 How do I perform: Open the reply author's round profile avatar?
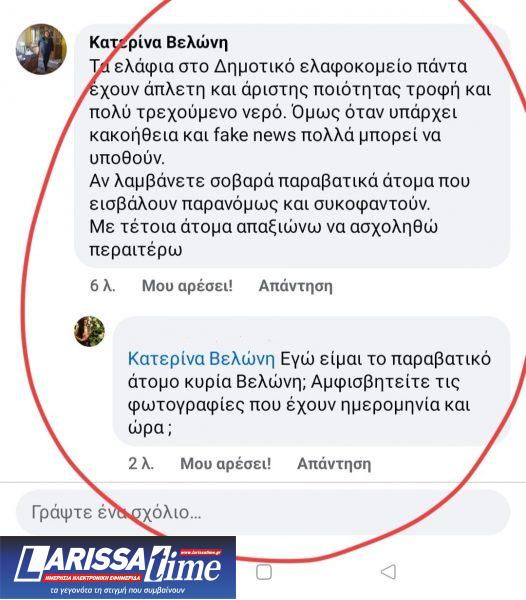point(89,331)
